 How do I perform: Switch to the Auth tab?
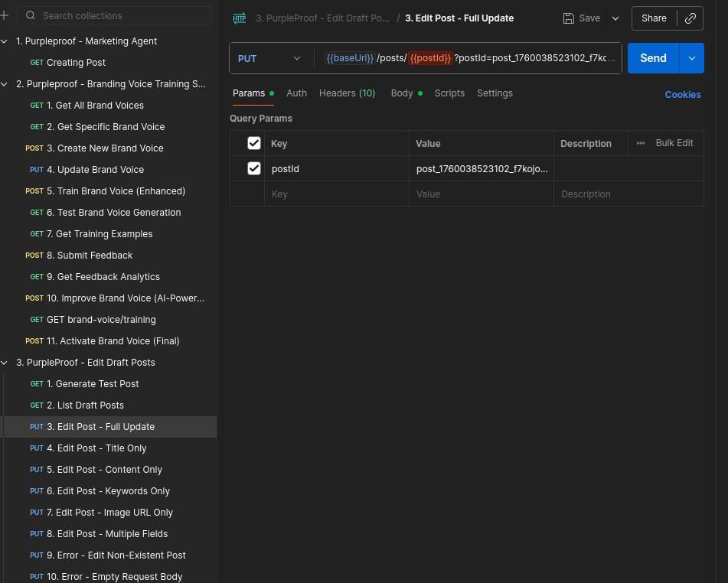(297, 93)
